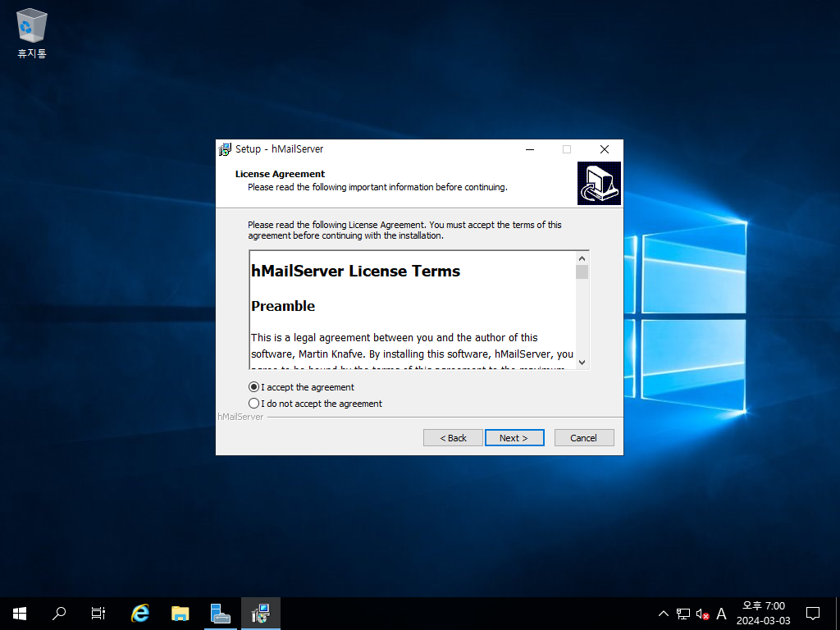Show hidden system tray icons
Viewport: 840px width, 630px height.
[x=663, y=614]
